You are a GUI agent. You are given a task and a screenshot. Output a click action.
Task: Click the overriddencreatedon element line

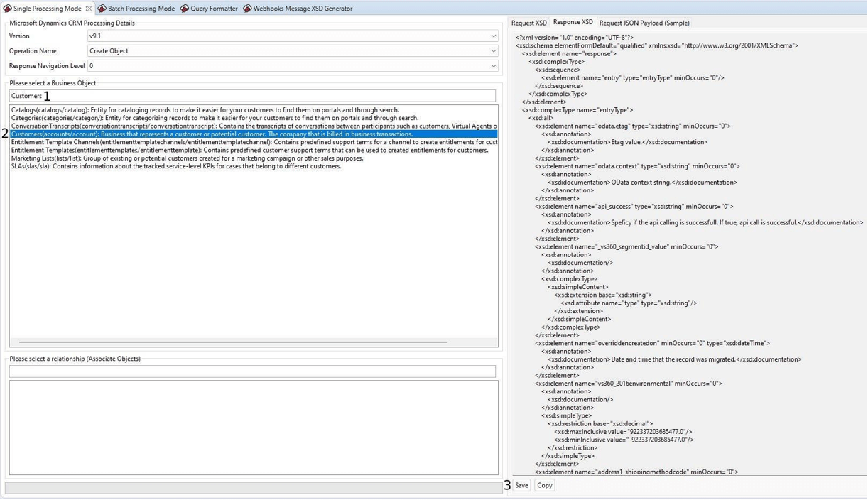coord(653,343)
